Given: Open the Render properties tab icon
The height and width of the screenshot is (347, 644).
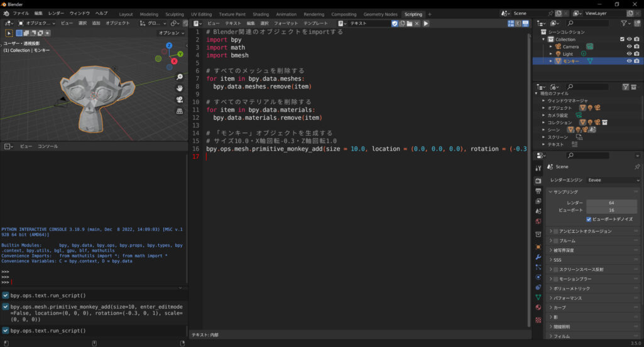Looking at the screenshot, I should point(538,181).
